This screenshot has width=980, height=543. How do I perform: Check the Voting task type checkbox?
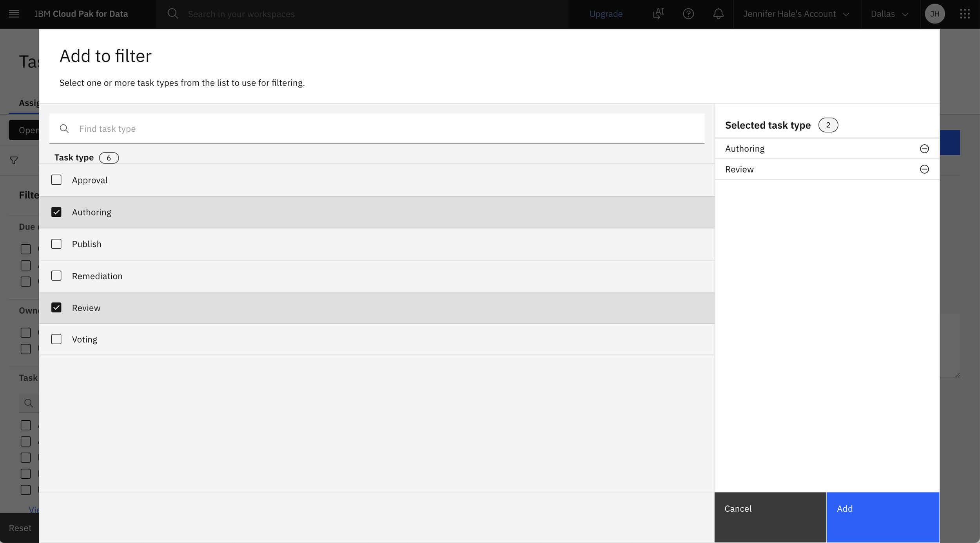tap(56, 339)
